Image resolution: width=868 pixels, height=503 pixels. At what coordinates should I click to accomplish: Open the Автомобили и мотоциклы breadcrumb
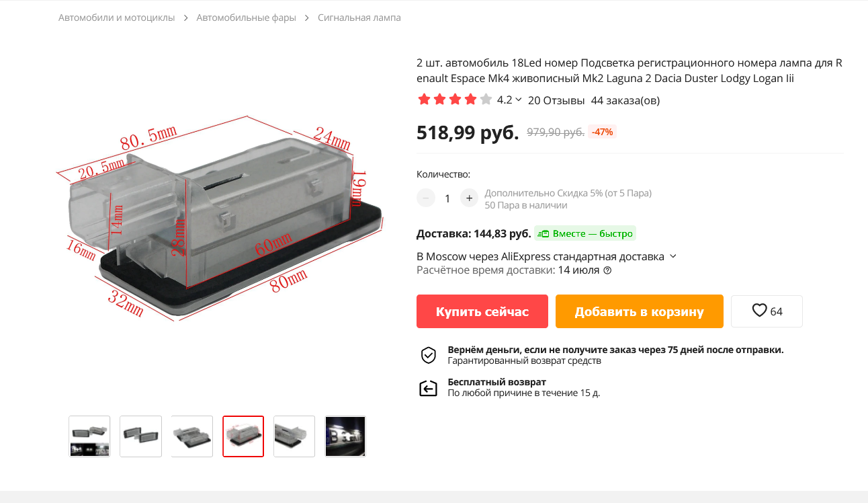tap(117, 17)
